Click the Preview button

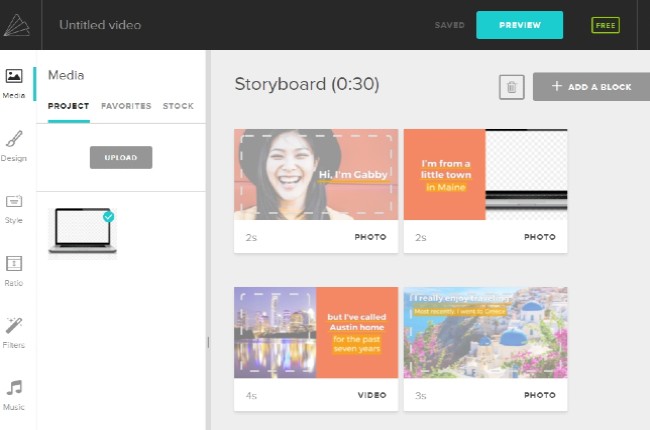[519, 25]
